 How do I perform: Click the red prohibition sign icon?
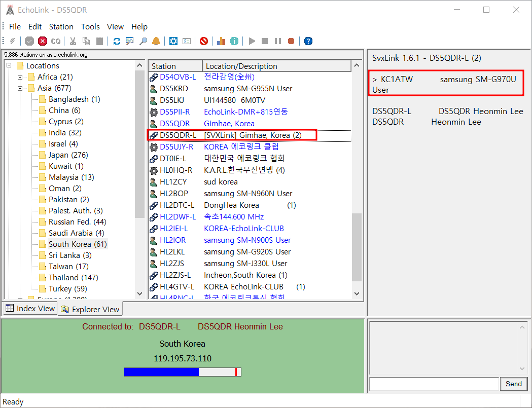(203, 41)
